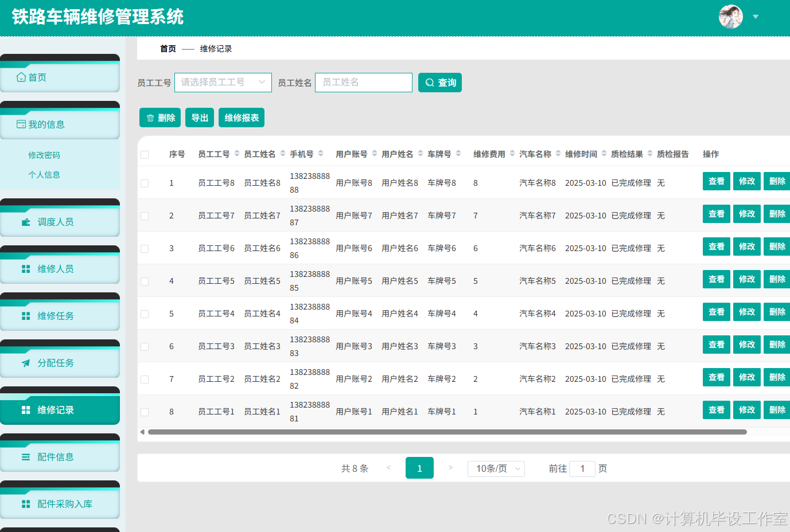This screenshot has height=532, width=790.
Task: Click the grid icon beside 维修任务
Action: tap(26, 316)
